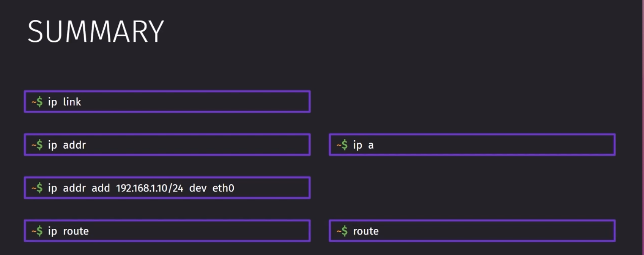The image size is (644, 255).
Task: Click the standalone 'route' command box
Action: pyautogui.click(x=472, y=231)
